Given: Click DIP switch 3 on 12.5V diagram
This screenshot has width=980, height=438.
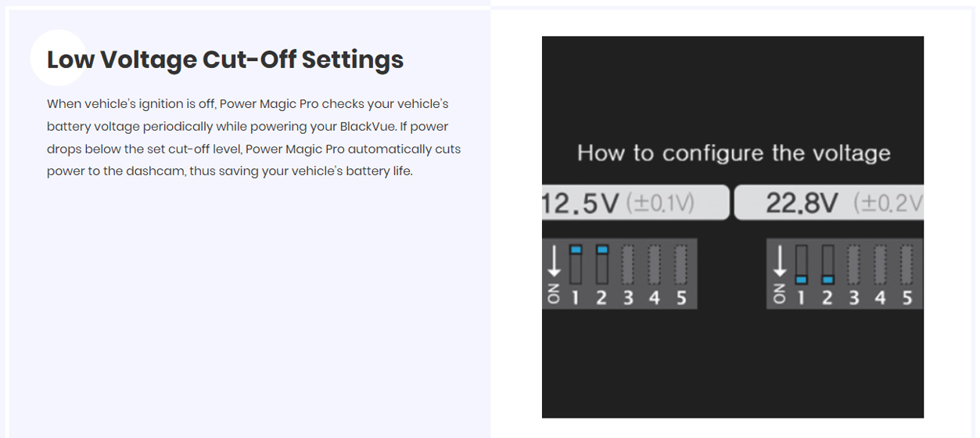Looking at the screenshot, I should pos(628,264).
